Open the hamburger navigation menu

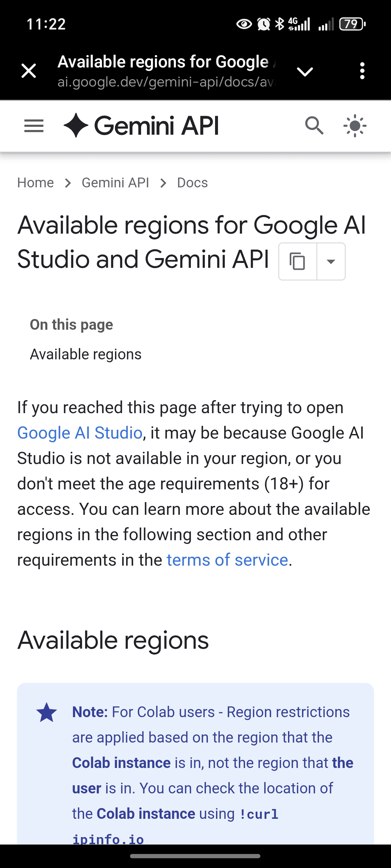34,126
